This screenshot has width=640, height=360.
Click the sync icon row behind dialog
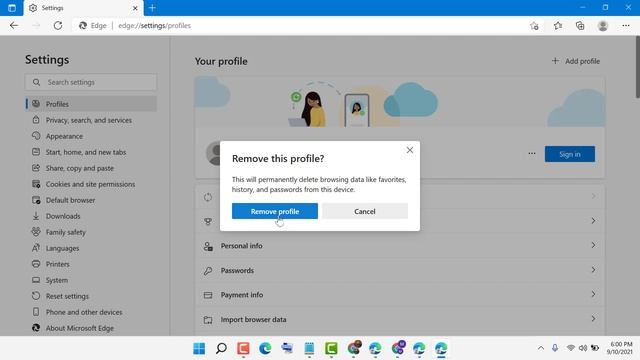208,197
